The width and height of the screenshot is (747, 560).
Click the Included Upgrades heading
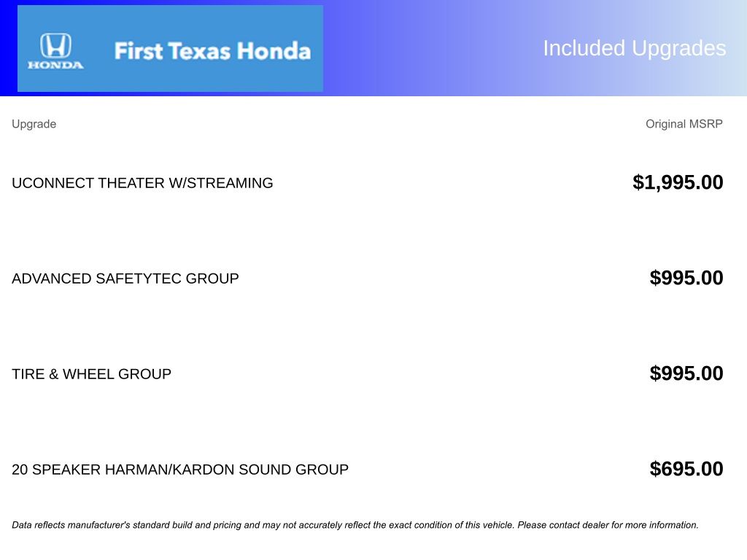[x=634, y=48]
